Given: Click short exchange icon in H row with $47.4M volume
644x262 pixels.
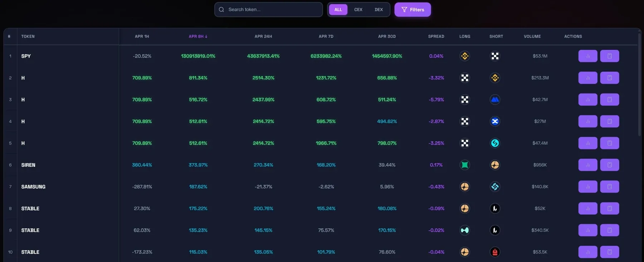Looking at the screenshot, I should pyautogui.click(x=495, y=143).
